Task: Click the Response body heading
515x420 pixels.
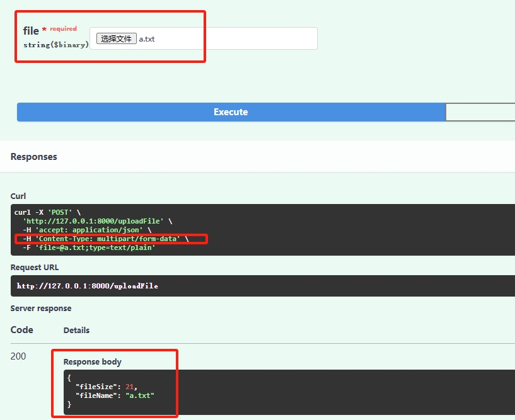Action: click(92, 361)
